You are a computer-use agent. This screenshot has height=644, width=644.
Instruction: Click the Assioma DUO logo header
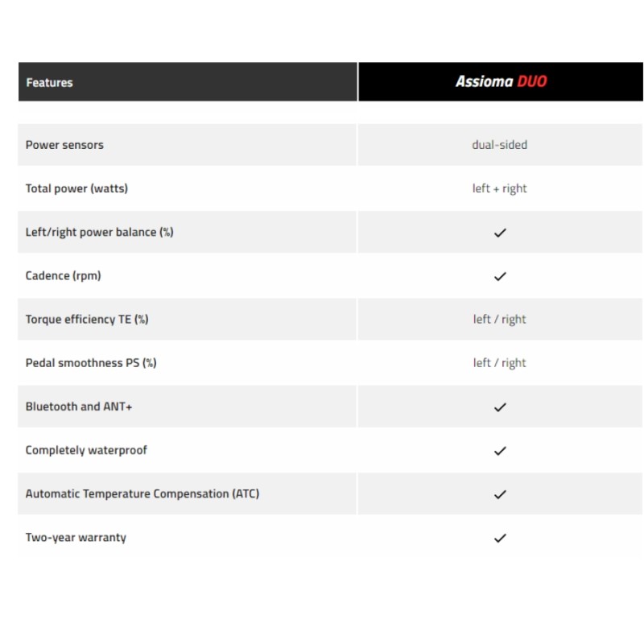click(x=501, y=82)
